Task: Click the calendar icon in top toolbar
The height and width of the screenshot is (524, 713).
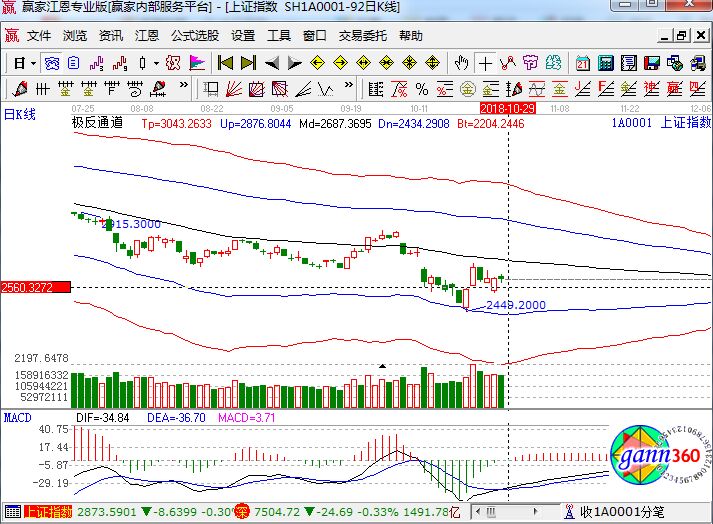Action: point(583,62)
